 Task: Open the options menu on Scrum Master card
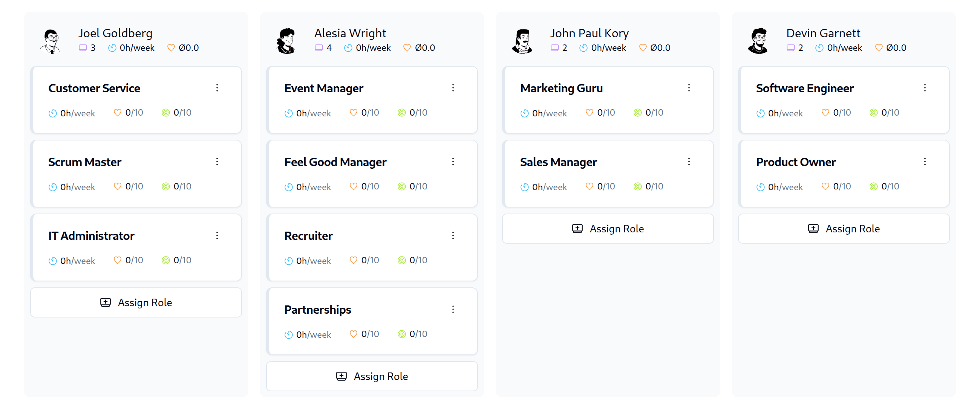(x=217, y=162)
